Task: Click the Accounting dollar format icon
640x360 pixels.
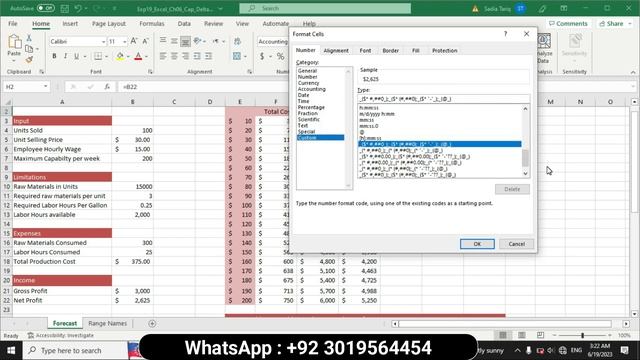Action: point(262,56)
